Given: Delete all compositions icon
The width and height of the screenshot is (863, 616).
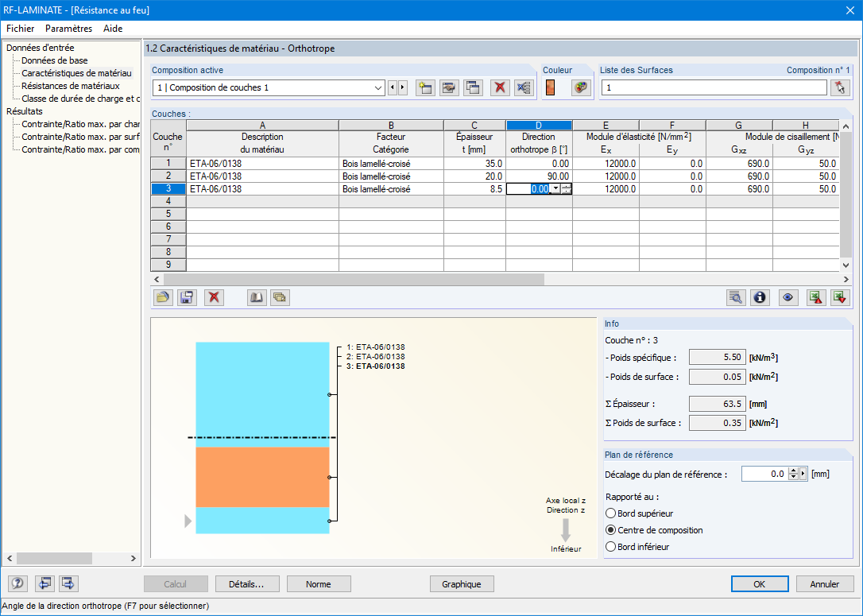Looking at the screenshot, I should 524,87.
